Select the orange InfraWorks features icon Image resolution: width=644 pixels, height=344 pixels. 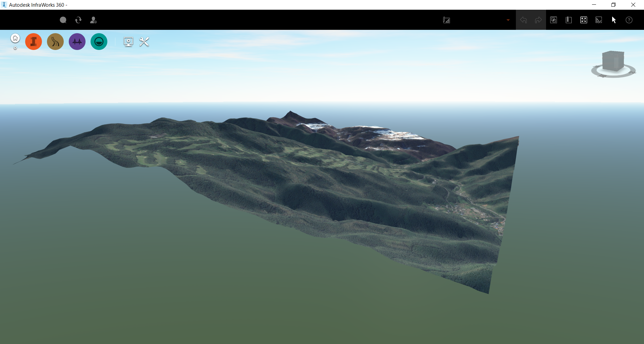coord(33,41)
